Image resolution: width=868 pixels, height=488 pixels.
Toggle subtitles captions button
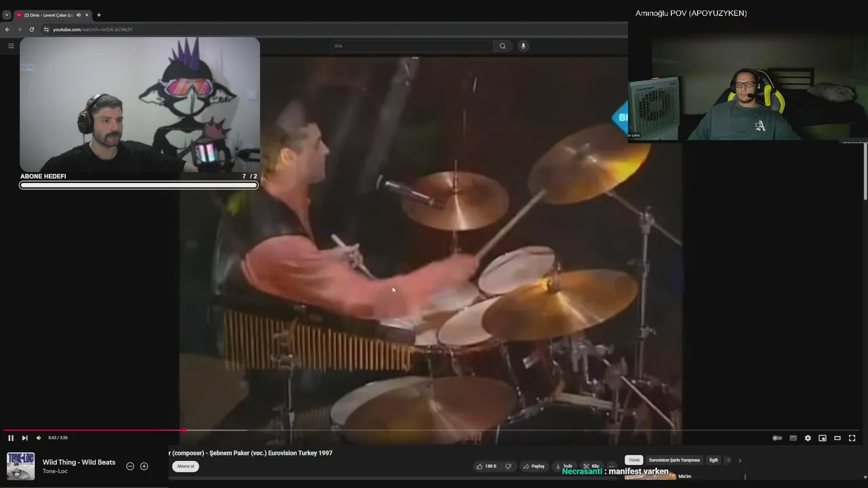pyautogui.click(x=793, y=438)
